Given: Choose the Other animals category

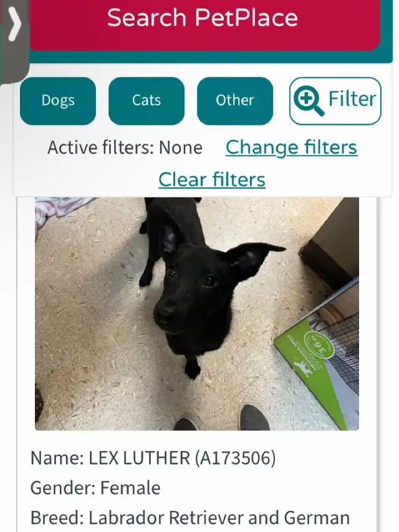Looking at the screenshot, I should [x=235, y=101].
